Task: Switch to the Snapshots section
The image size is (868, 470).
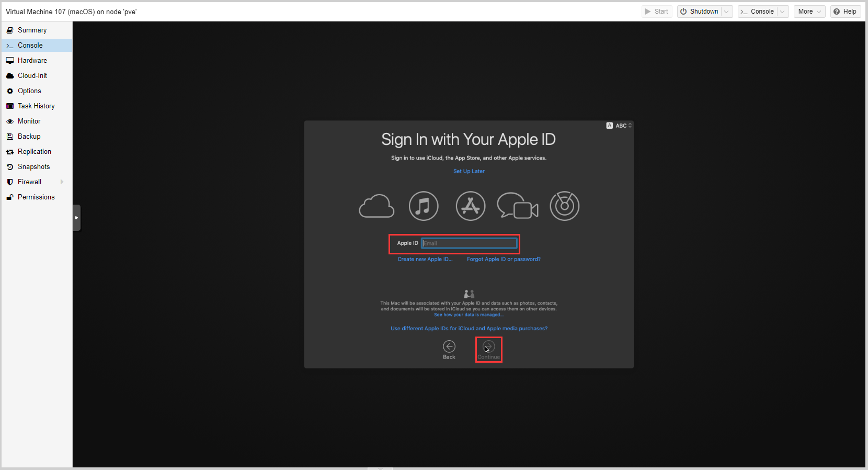Action: (x=34, y=167)
